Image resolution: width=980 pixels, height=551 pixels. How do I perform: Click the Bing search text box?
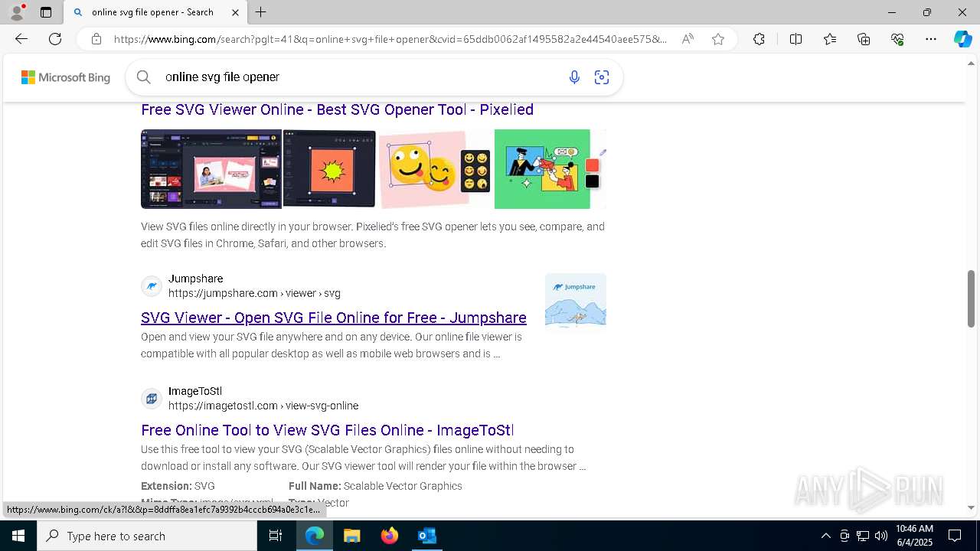360,77
